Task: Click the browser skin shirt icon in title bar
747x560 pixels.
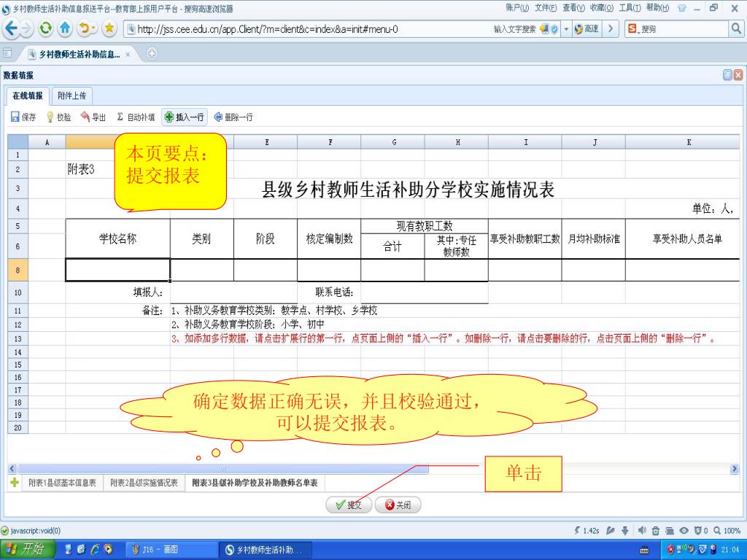Action: click(682, 8)
